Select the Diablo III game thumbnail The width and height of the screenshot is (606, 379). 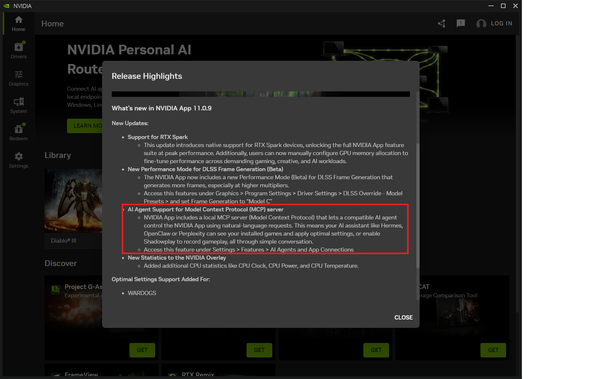tap(73, 201)
